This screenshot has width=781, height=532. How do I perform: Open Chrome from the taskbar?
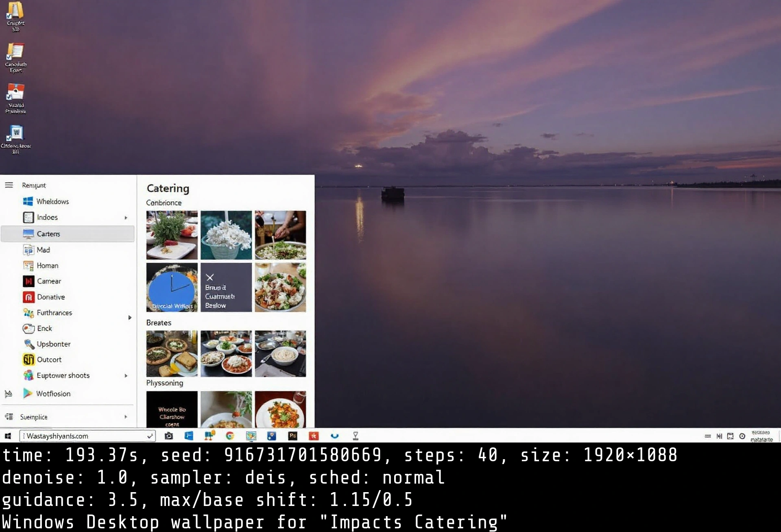pyautogui.click(x=231, y=436)
